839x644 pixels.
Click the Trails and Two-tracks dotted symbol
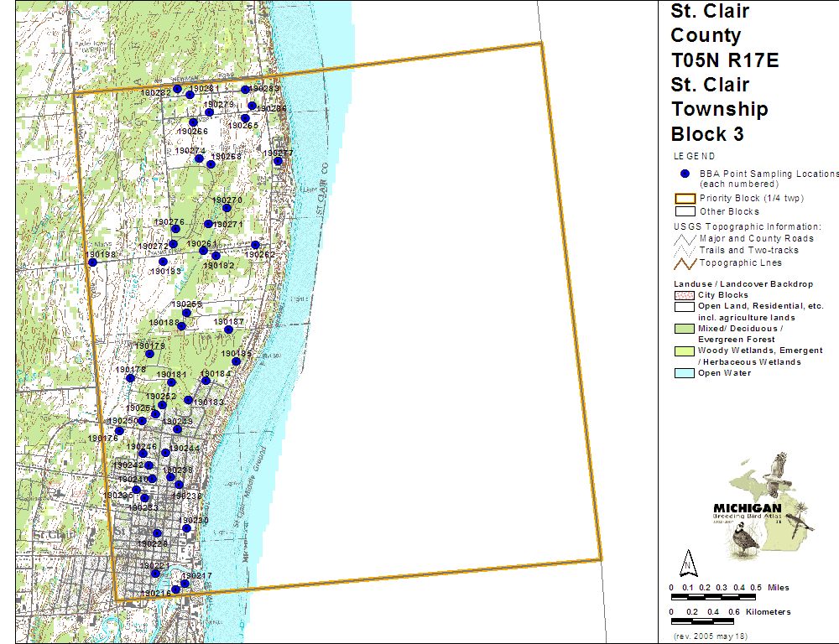coord(684,251)
